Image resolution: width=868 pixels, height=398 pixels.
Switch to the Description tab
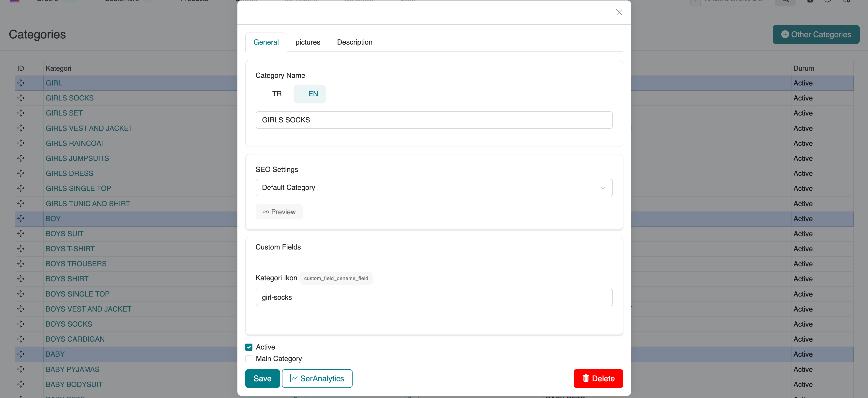coord(355,42)
